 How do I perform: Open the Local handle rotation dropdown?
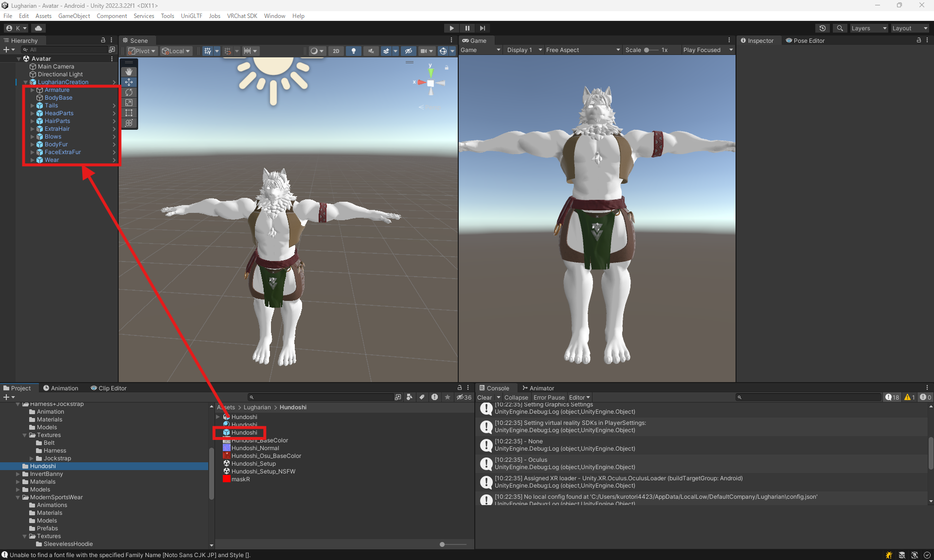(x=176, y=51)
